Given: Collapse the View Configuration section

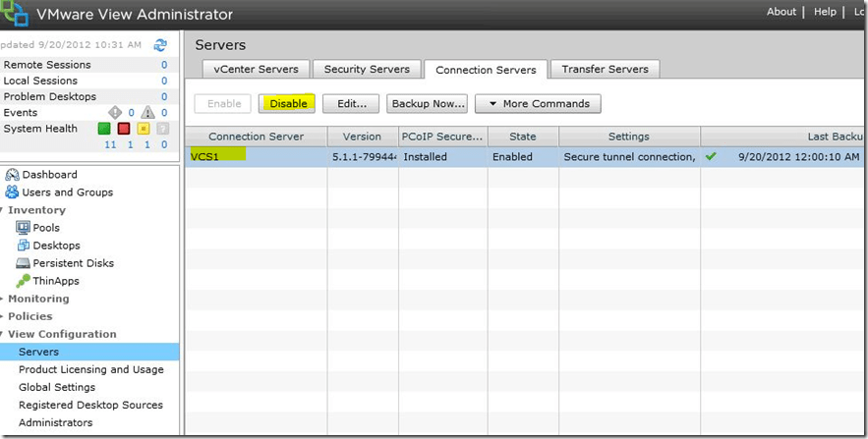Looking at the screenshot, I should point(62,334).
